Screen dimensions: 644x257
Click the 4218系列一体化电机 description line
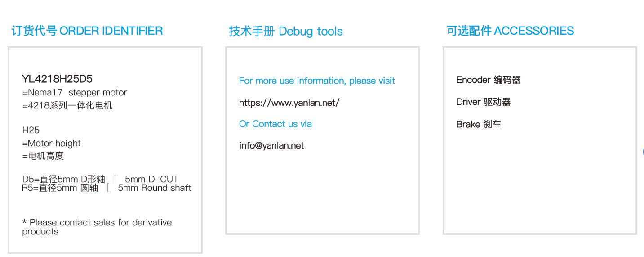[x=67, y=106]
